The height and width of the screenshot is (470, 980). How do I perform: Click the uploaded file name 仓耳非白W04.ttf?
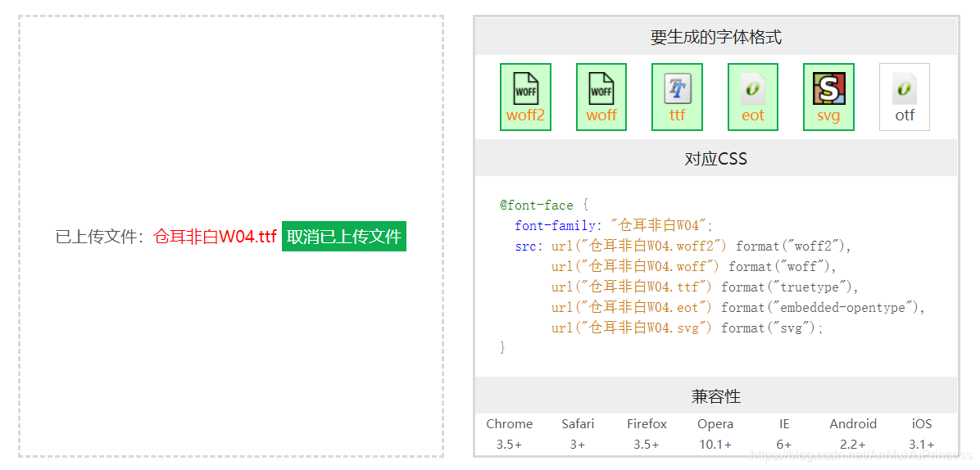pos(215,237)
